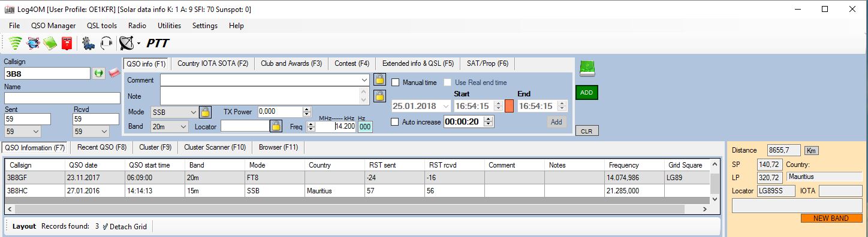Image resolution: width=868 pixels, height=237 pixels.
Task: Open the Settings menu
Action: (x=205, y=26)
